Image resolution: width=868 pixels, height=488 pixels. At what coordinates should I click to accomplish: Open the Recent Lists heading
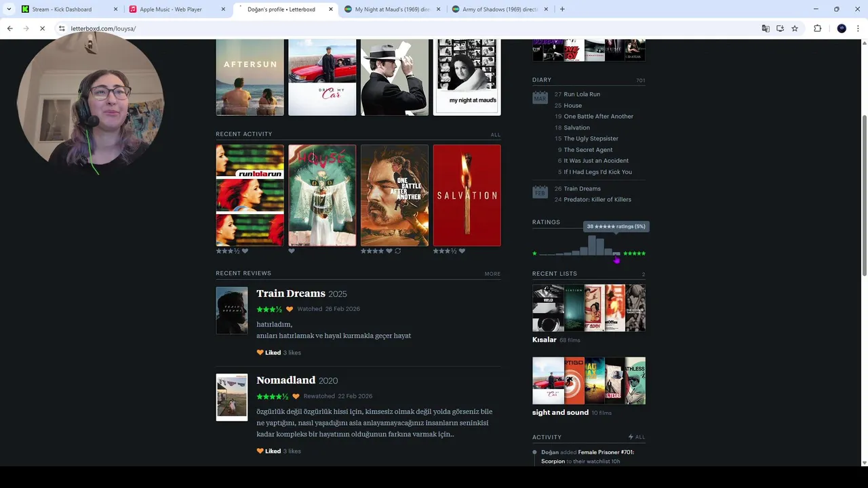point(555,274)
